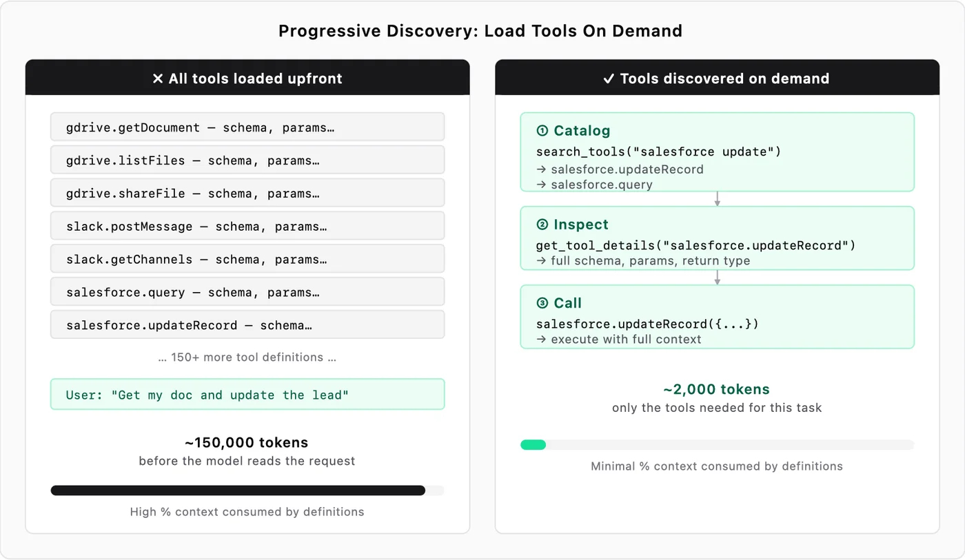Select the salesforce.updateRecord({...}) call line
The image size is (965, 560).
tap(647, 324)
